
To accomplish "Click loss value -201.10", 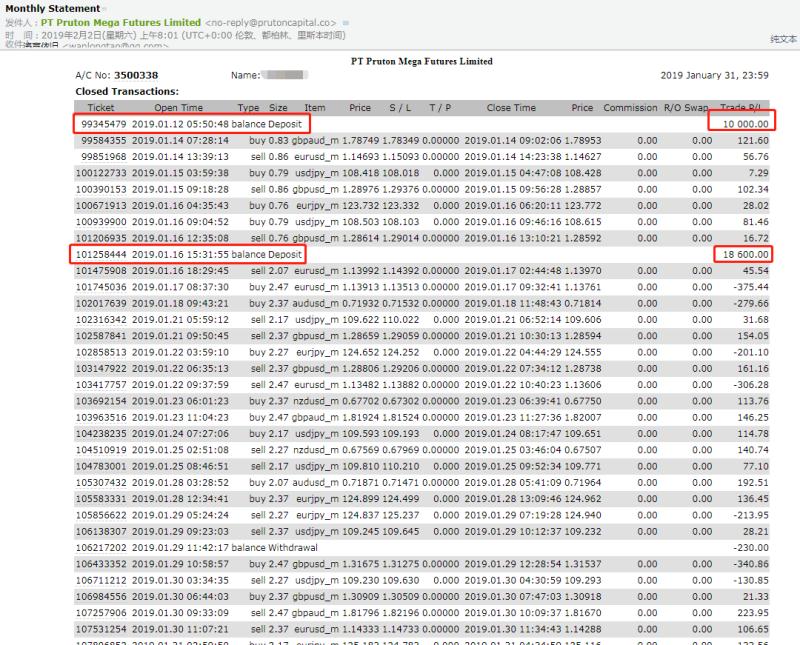I will pyautogui.click(x=751, y=352).
